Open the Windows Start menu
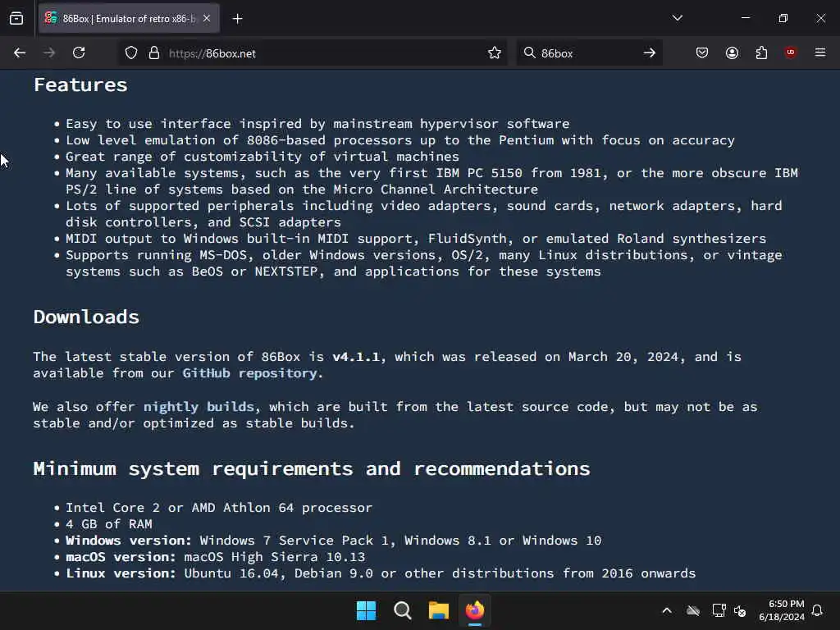Viewport: 840px width, 630px height. (x=367, y=610)
